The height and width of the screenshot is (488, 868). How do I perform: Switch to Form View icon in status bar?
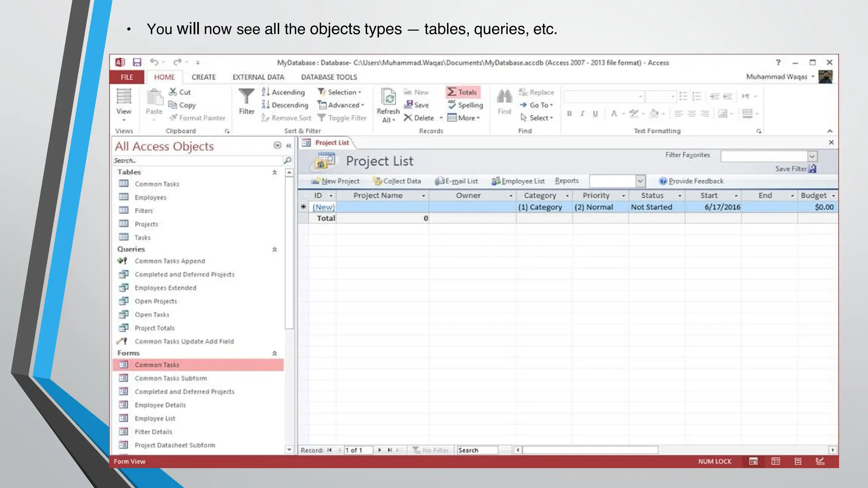(753, 461)
